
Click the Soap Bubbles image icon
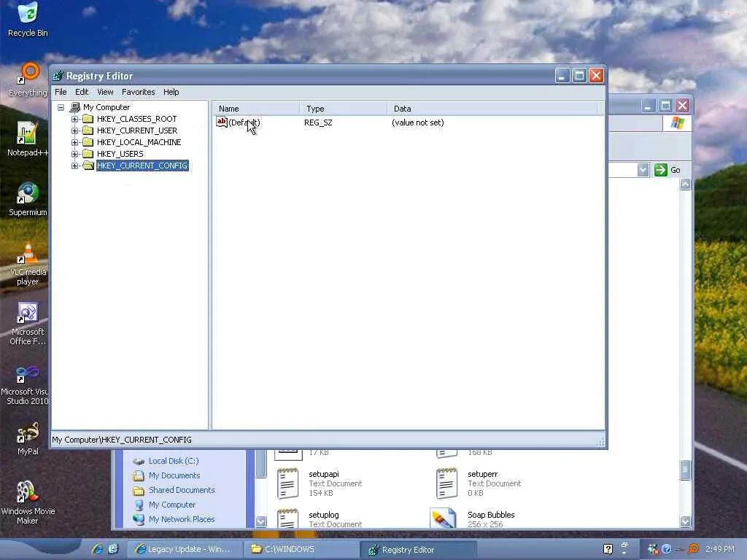point(443,518)
